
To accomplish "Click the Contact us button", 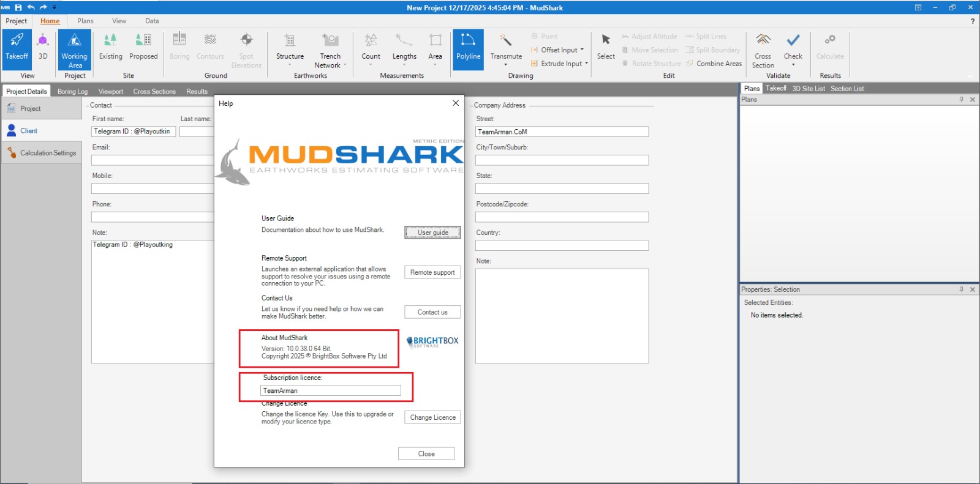I will tap(432, 312).
